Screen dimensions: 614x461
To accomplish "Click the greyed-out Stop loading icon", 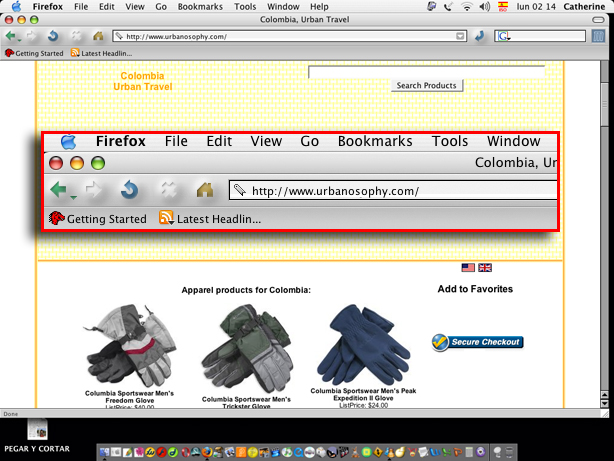I will click(x=76, y=36).
